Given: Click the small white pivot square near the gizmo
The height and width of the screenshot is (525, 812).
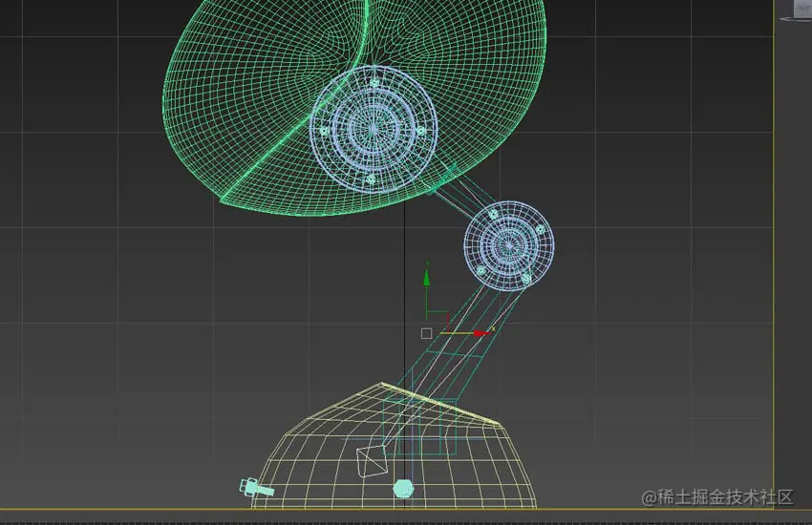Looking at the screenshot, I should (x=426, y=334).
